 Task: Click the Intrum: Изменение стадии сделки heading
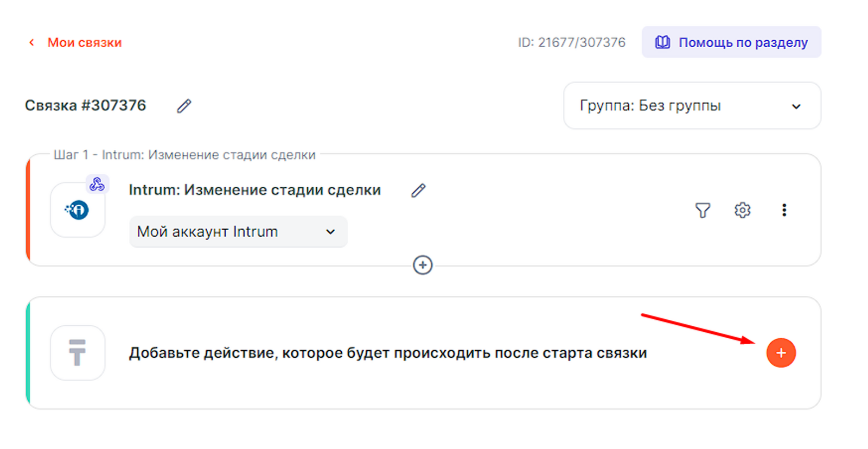(x=254, y=190)
